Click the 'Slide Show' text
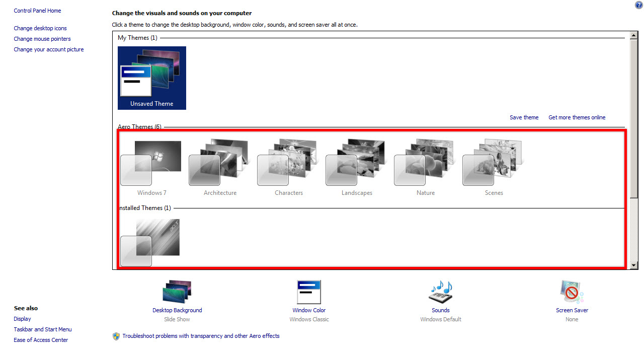 pos(177,319)
